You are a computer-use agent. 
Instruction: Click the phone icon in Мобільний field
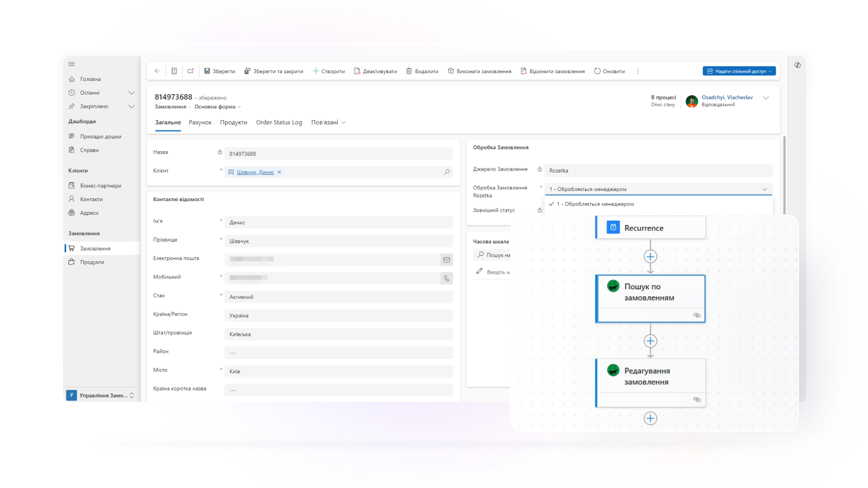click(446, 278)
